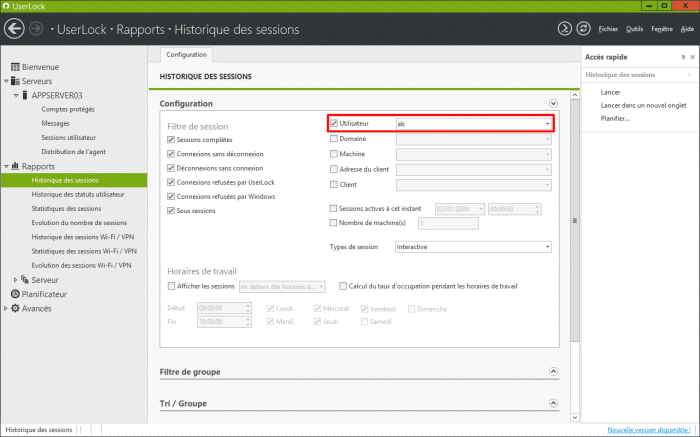The image size is (700, 437).
Task: Select the Configuration tab
Action: click(186, 54)
